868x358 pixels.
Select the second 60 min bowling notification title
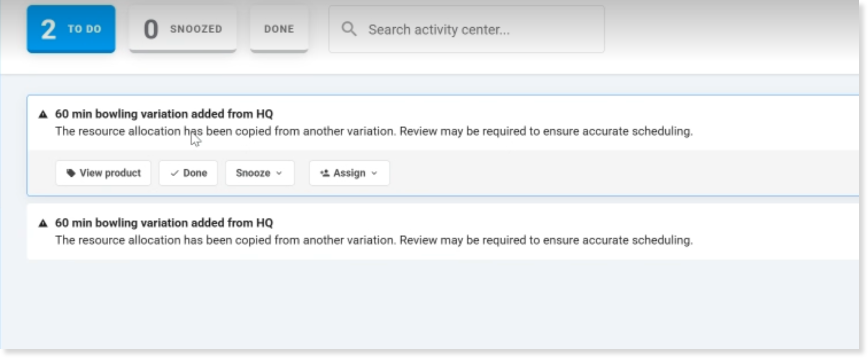[x=164, y=223]
